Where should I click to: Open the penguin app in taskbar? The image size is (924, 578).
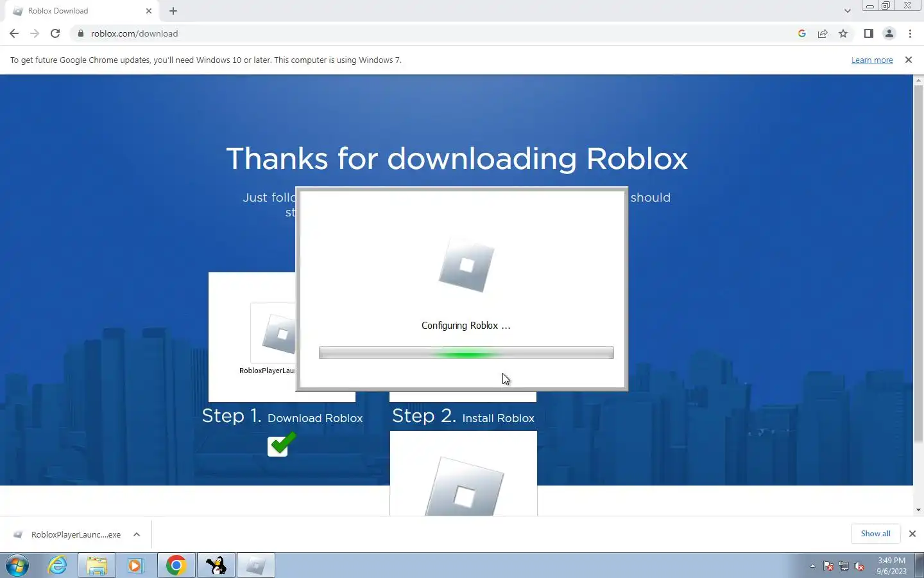coord(216,566)
